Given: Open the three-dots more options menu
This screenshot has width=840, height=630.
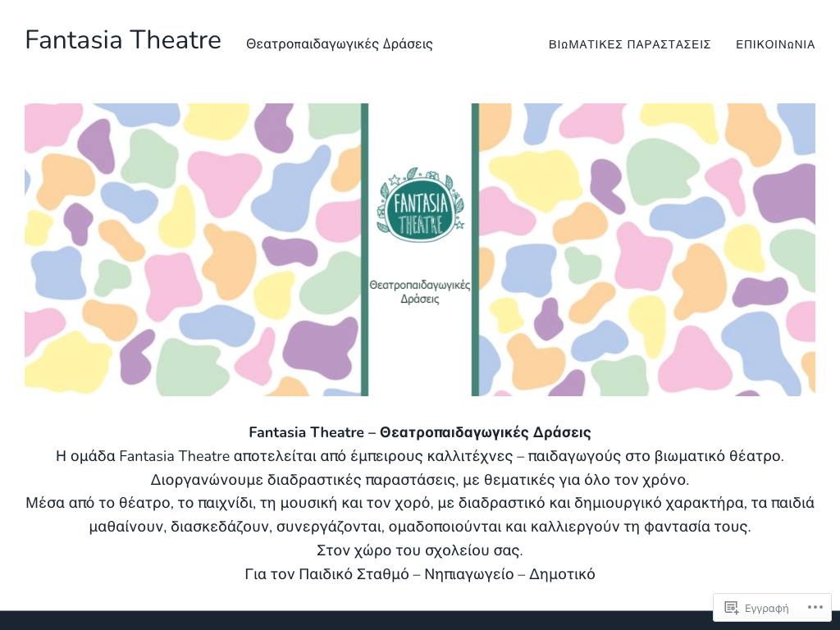Looking at the screenshot, I should pos(815,607).
